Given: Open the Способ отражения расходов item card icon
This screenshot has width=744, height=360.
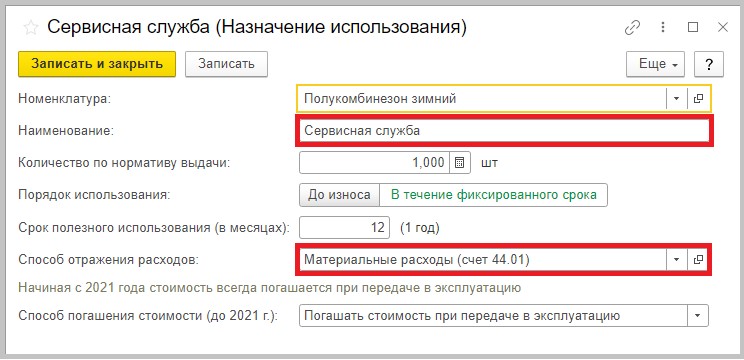Looking at the screenshot, I should pyautogui.click(x=698, y=259).
